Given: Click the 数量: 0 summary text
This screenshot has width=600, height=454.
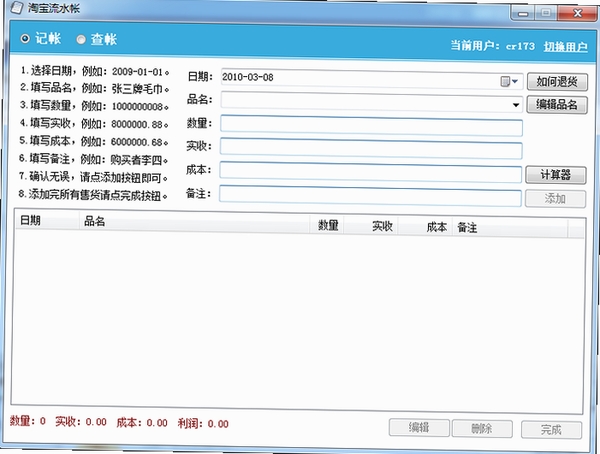Looking at the screenshot, I should coord(28,421).
